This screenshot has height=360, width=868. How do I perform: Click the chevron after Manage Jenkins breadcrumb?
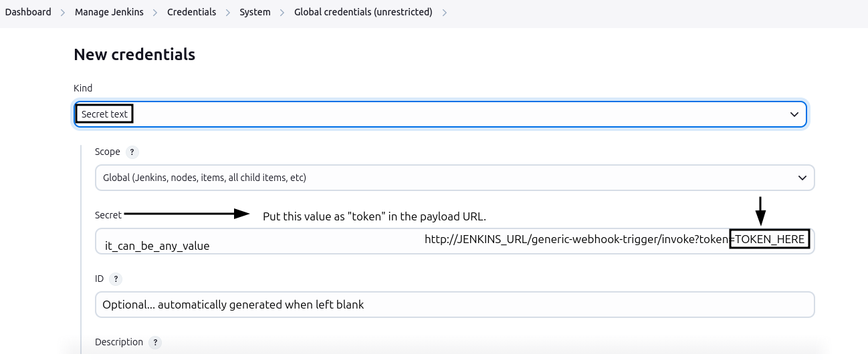pyautogui.click(x=155, y=13)
